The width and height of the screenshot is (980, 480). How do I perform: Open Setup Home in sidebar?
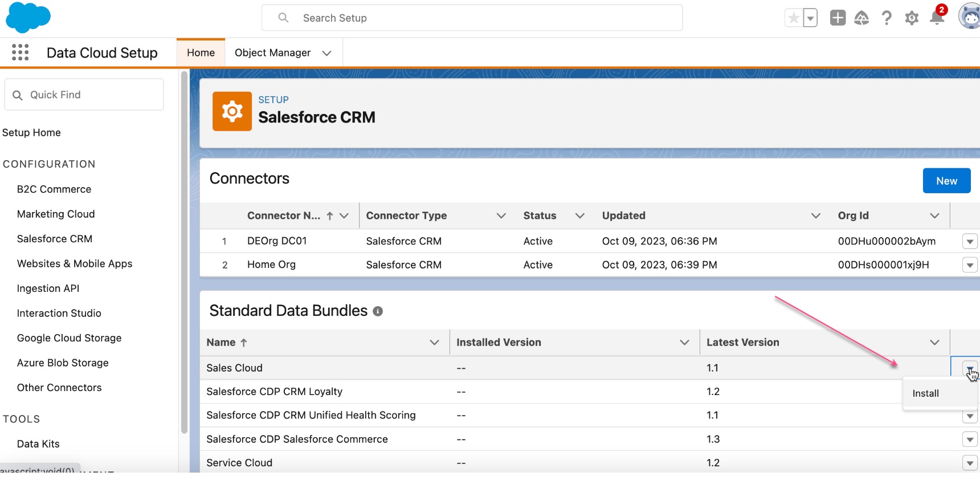(31, 132)
